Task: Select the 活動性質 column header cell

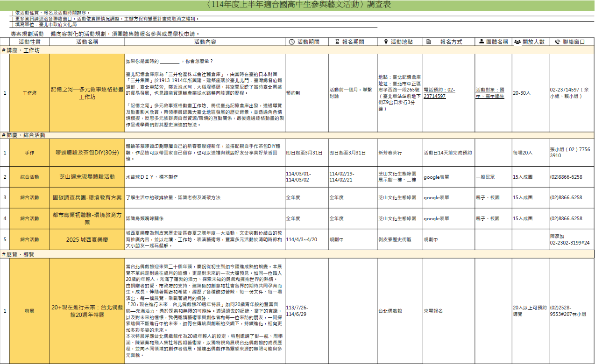Action: click(29, 42)
